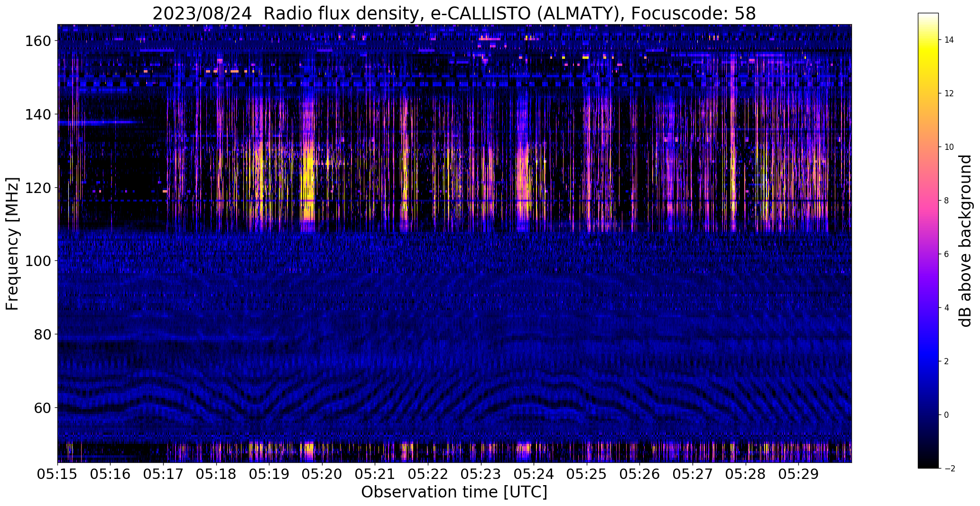980x506 pixels.
Task: Click the 60 frequency tick label
Action: [x=42, y=407]
